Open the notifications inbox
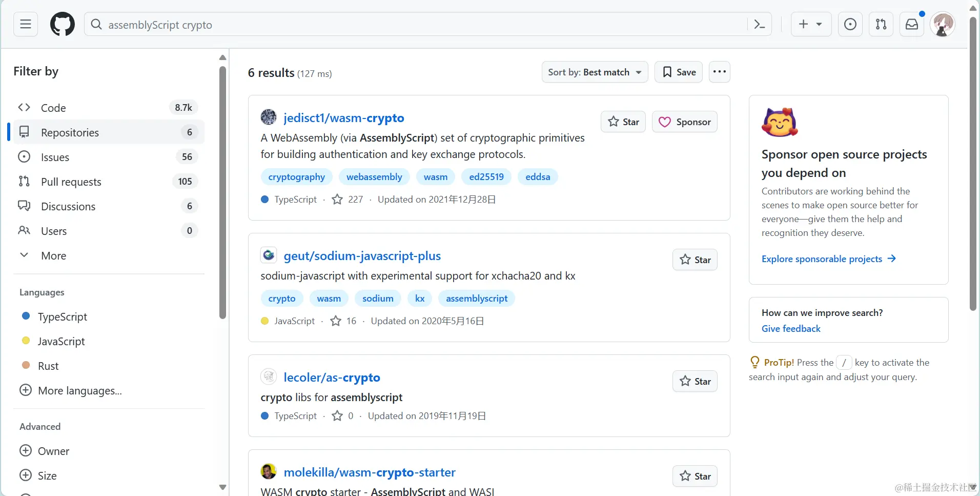Image resolution: width=980 pixels, height=496 pixels. point(912,24)
